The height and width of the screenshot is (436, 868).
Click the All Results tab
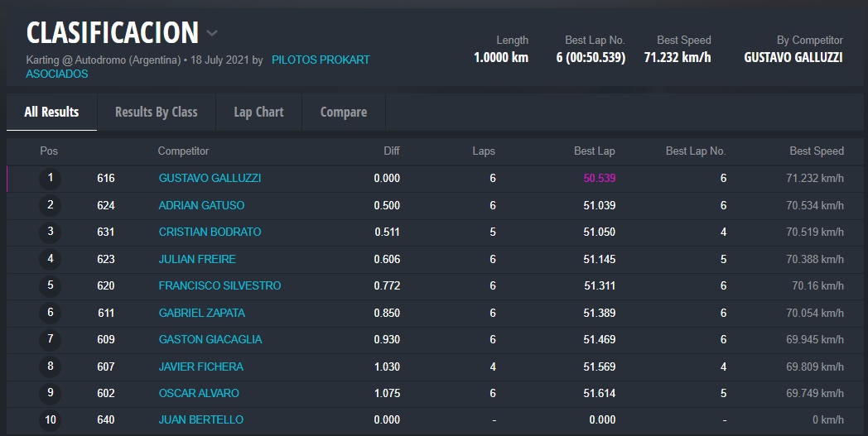tap(51, 112)
